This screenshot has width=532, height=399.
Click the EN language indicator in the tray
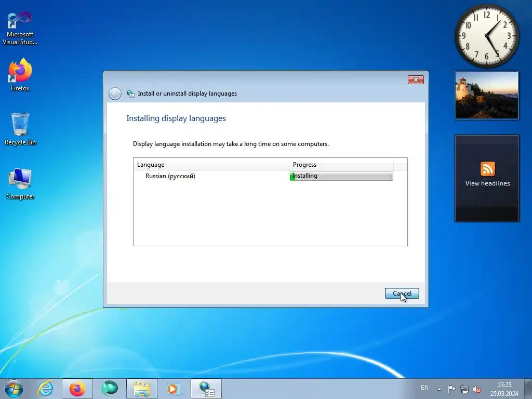tap(424, 388)
